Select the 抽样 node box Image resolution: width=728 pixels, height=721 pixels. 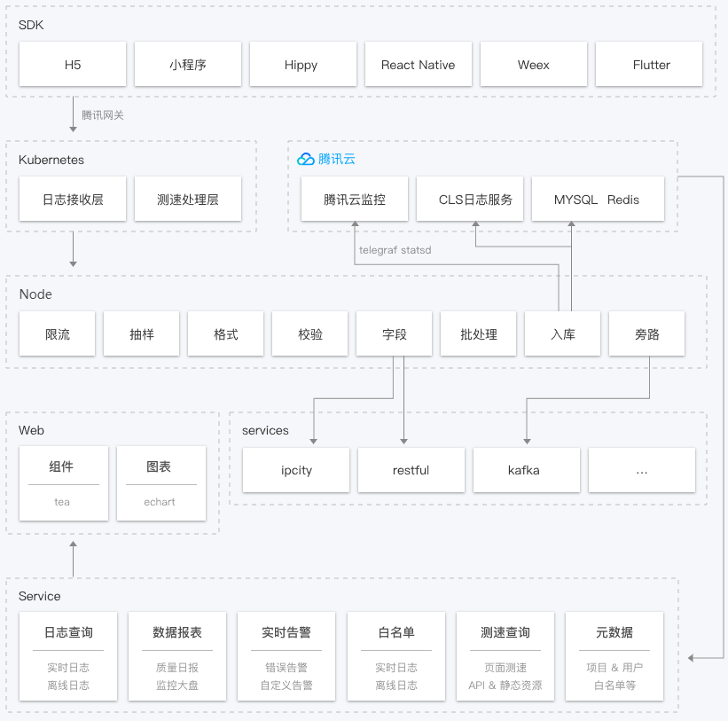[x=141, y=333]
